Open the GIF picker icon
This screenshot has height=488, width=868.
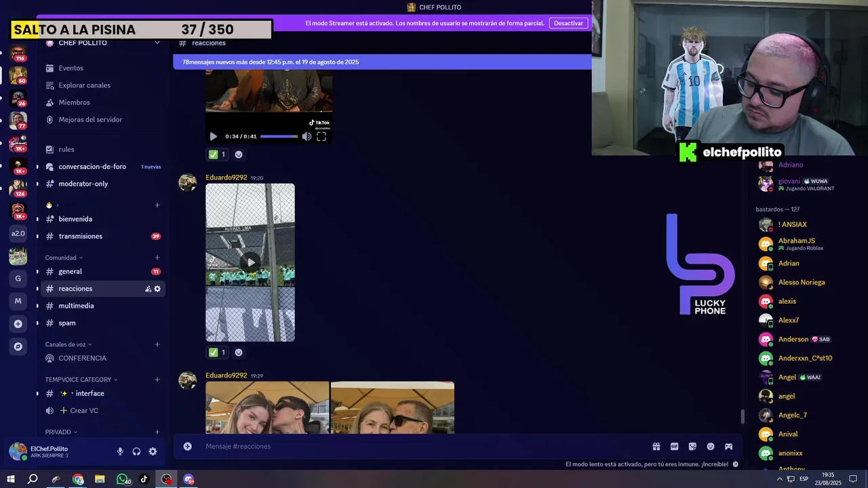pos(674,447)
